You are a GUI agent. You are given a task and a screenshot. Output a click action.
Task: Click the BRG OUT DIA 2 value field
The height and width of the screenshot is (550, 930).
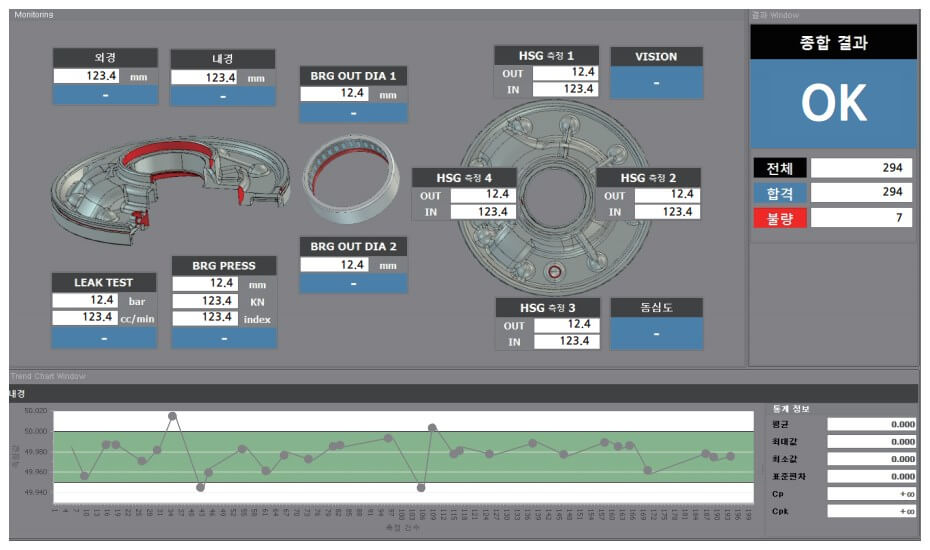tap(334, 264)
